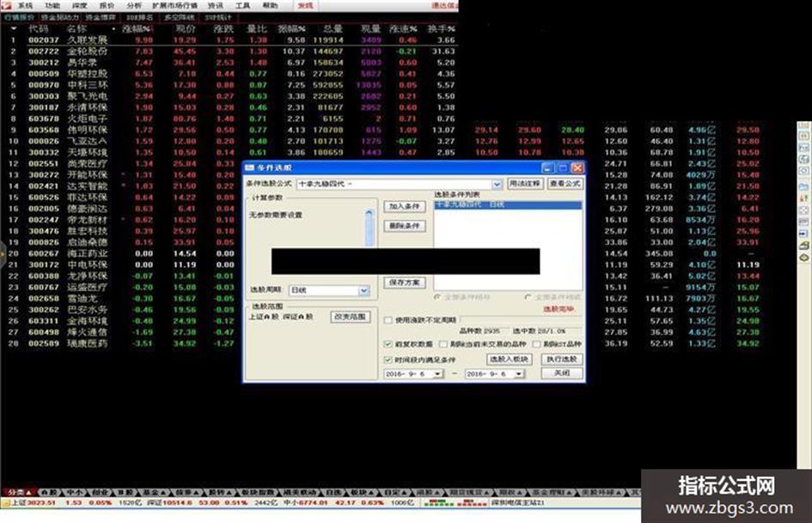This screenshot has width=812, height=523.
Task: Select the 中小 bottom tab
Action: coord(75,492)
